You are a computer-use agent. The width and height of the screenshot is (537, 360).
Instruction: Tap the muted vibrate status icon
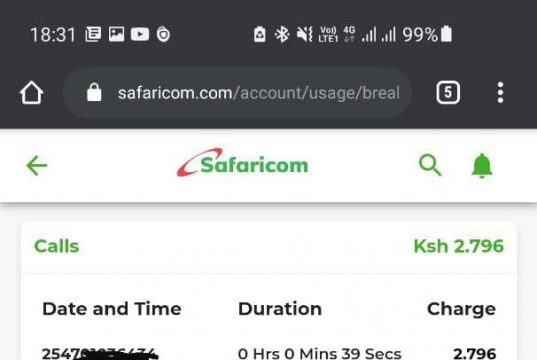coord(304,34)
